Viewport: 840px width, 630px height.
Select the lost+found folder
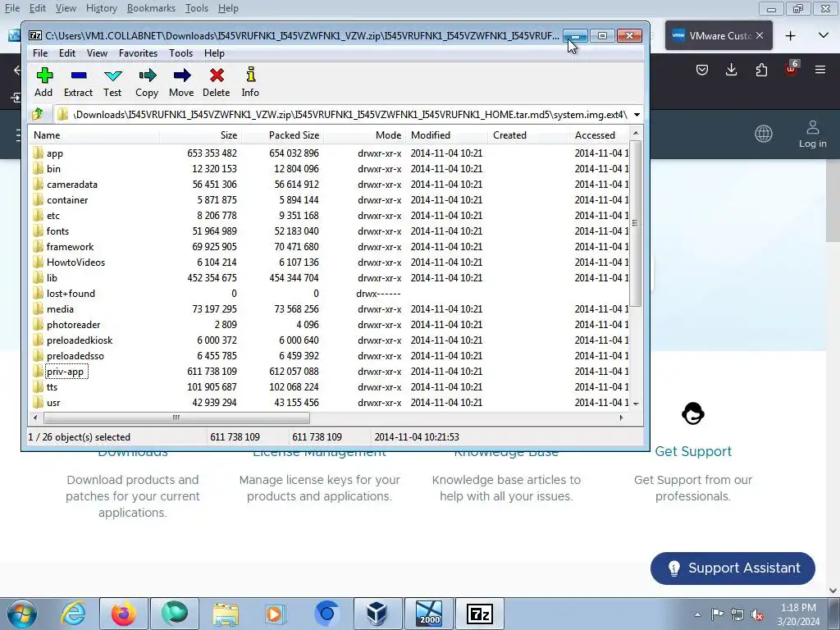point(71,293)
